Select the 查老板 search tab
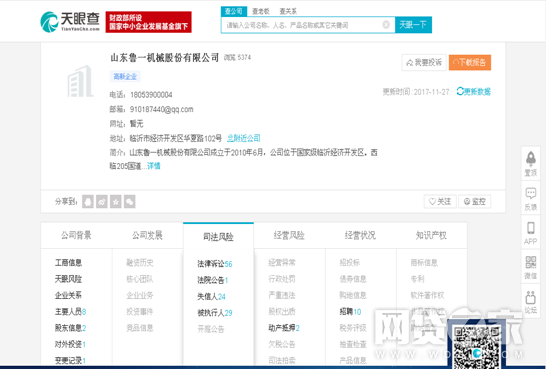 coord(261,11)
